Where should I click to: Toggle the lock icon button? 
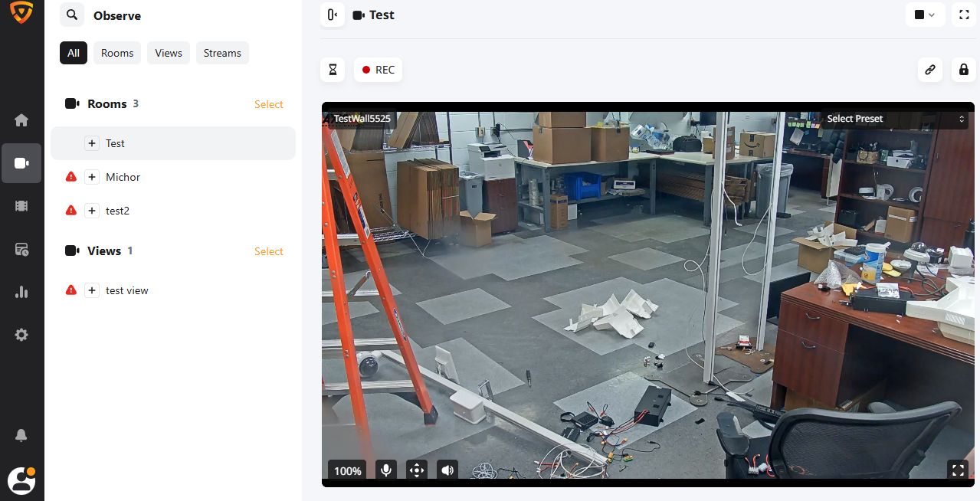964,70
